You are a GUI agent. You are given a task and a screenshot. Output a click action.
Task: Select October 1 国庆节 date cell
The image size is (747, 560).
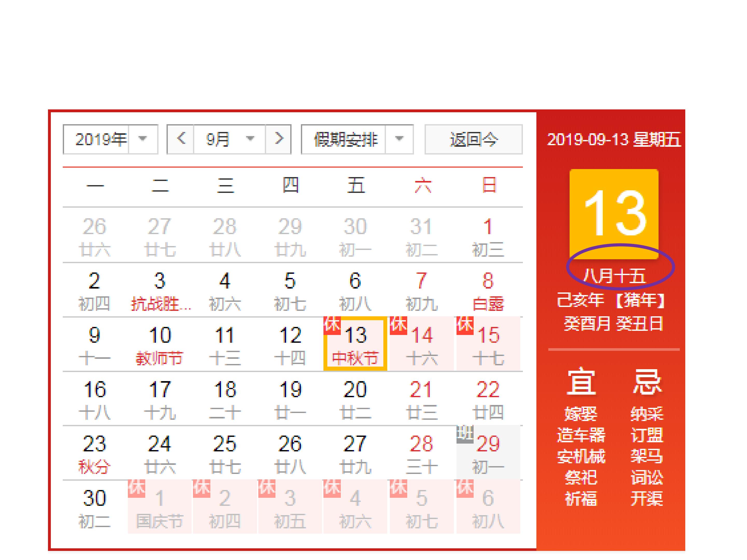(x=160, y=507)
